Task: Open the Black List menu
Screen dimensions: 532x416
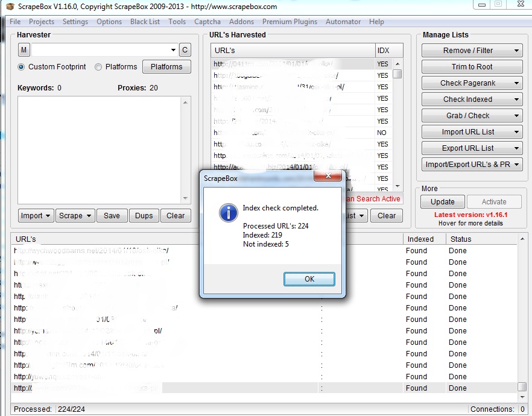Action: [145, 22]
